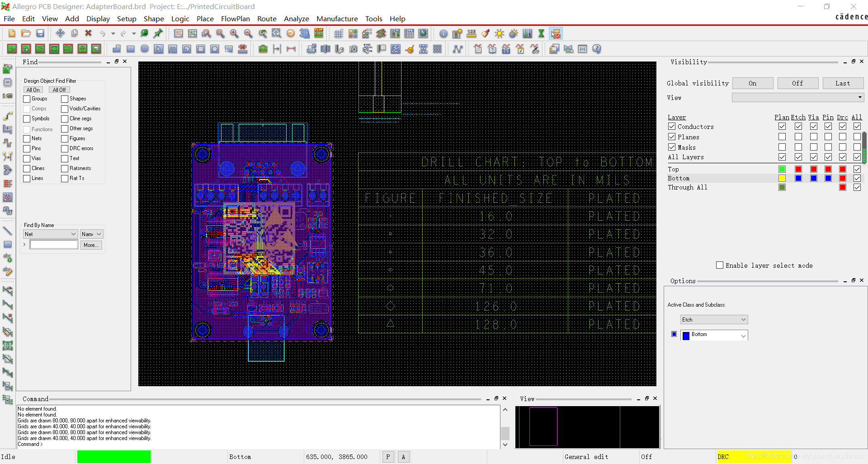This screenshot has width=868, height=464.
Task: Open the Net dropdown in Find By Name
Action: [50, 234]
